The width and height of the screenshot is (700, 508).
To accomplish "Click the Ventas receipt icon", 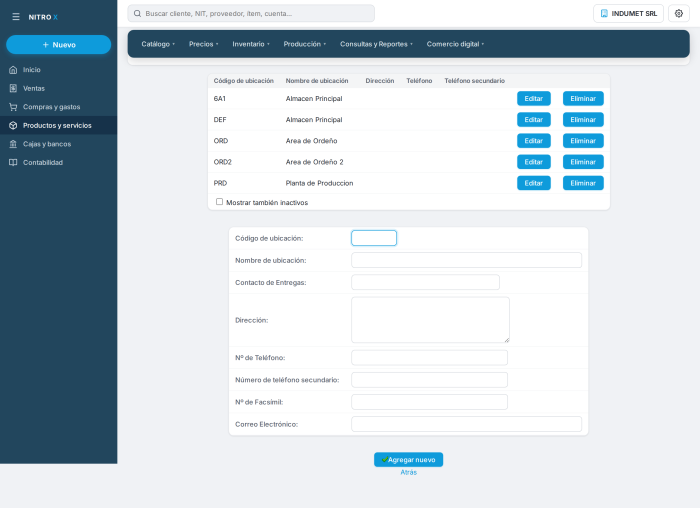I will coord(13,88).
